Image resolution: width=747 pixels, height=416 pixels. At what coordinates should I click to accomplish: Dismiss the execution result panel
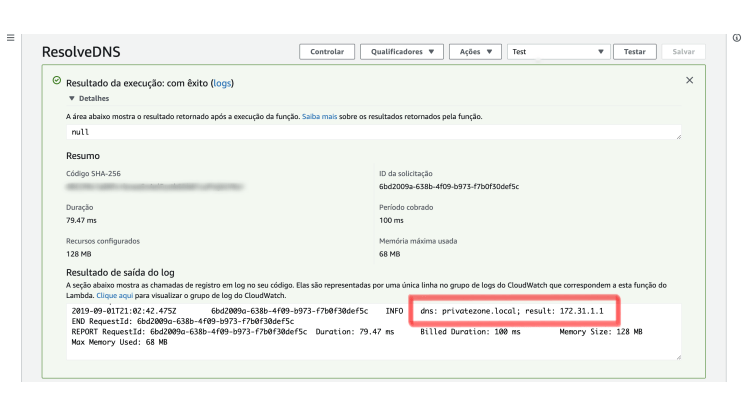[689, 80]
